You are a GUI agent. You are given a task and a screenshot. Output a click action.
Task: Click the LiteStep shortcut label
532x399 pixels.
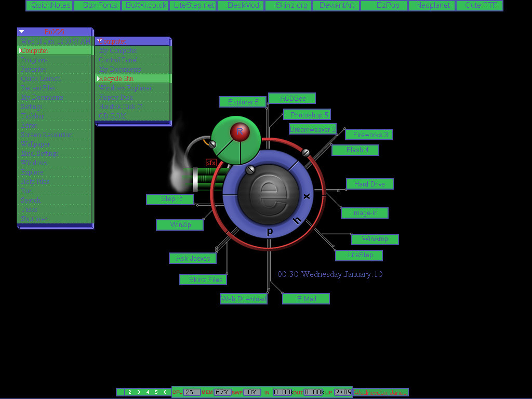(360, 256)
